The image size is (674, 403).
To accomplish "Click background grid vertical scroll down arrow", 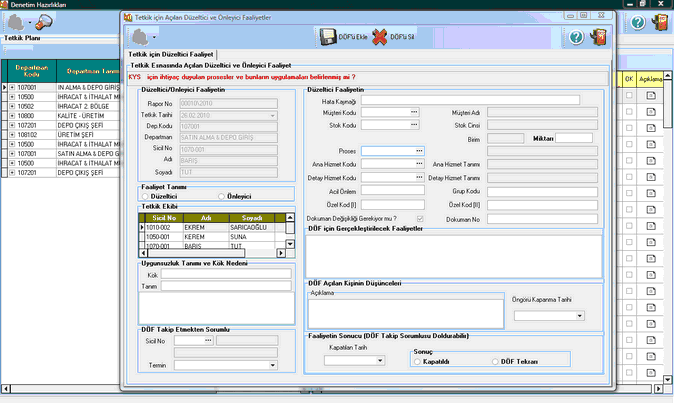I will click(667, 379).
